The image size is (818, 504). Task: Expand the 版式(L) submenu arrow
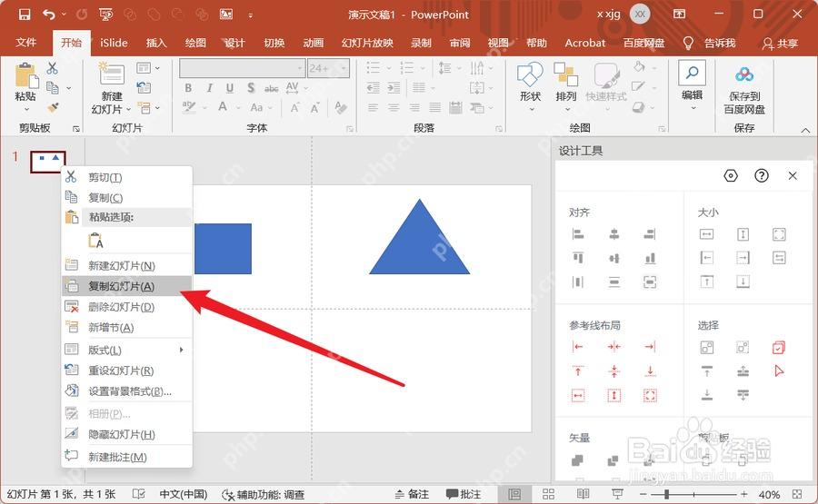[x=181, y=350]
